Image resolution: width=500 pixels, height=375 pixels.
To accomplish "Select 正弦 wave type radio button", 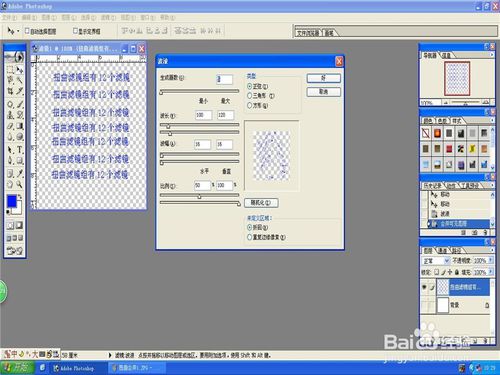I will [249, 86].
